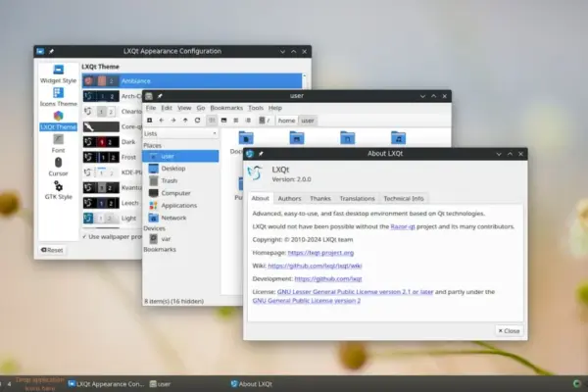Click Reset in Appearance Configuration
Screen dimensions: 588x392
pyautogui.click(x=52, y=250)
